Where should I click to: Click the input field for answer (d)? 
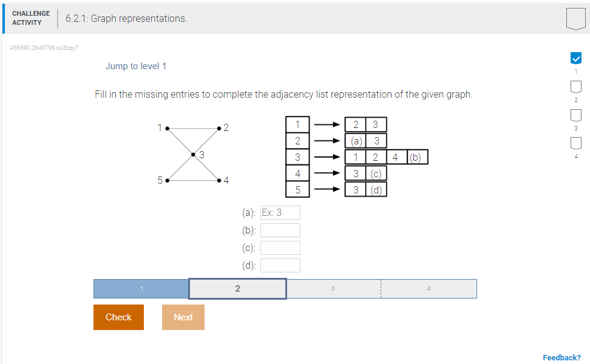pos(280,265)
